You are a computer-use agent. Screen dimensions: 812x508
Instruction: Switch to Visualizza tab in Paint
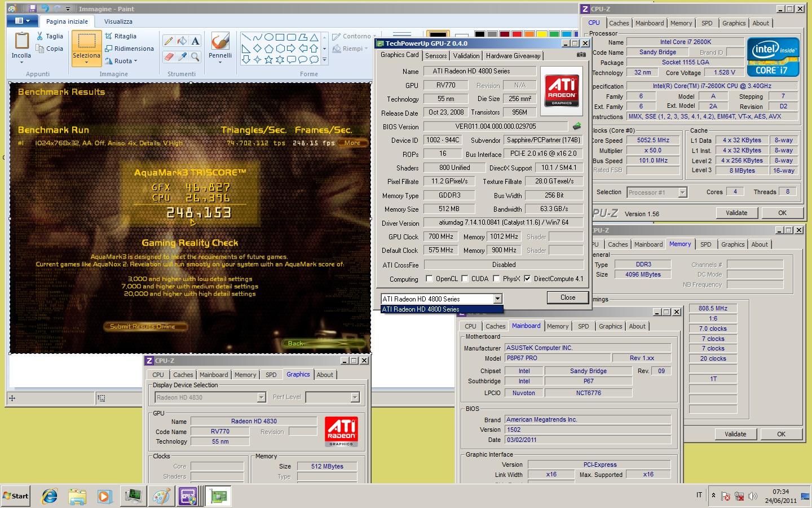(x=118, y=21)
